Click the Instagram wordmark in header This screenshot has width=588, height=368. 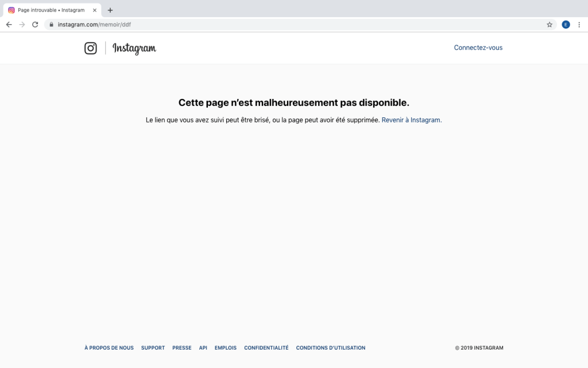click(134, 48)
